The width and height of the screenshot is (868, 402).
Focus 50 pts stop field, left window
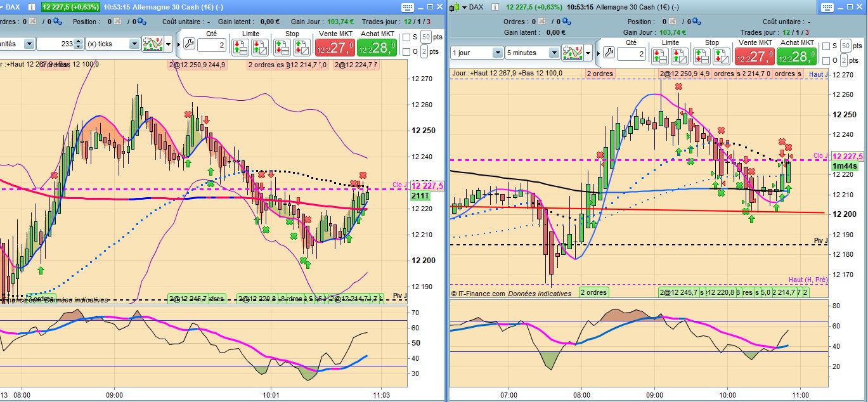[x=426, y=37]
